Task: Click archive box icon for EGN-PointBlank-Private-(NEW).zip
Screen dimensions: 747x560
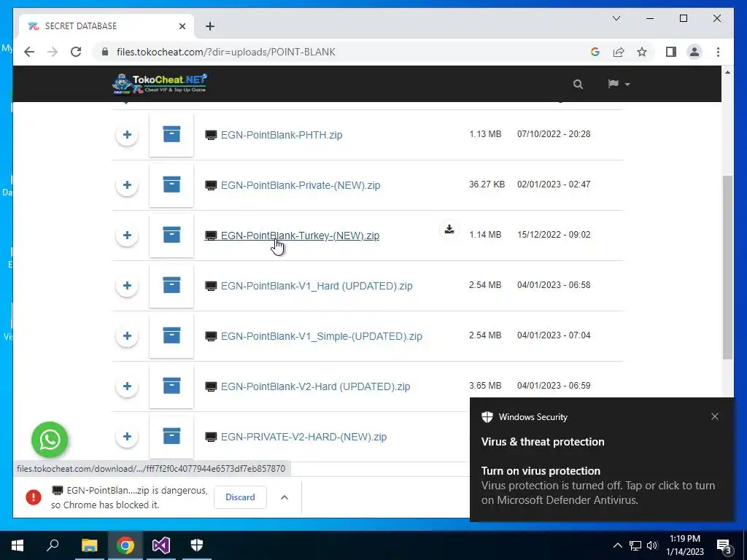Action: [171, 184]
